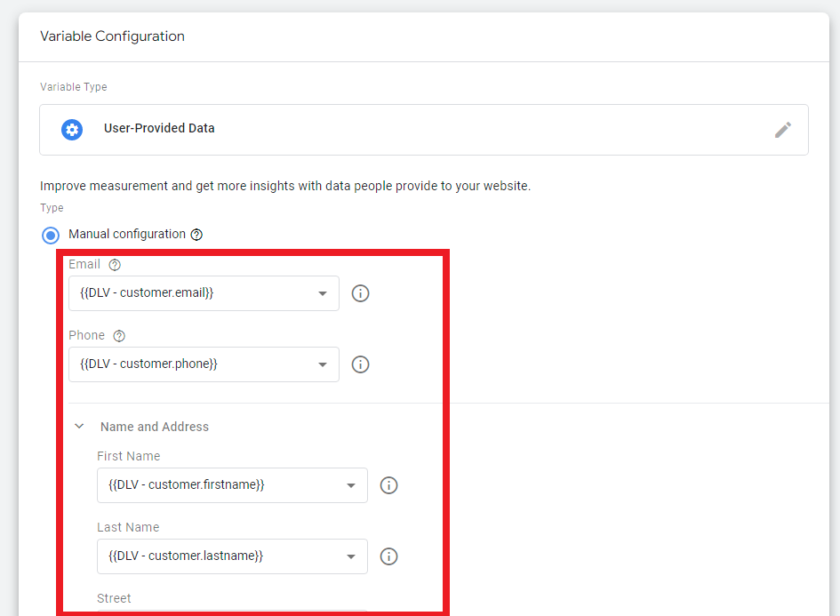Click the info icon beside Last Name field
Viewport: 840px width, 616px height.
389,556
